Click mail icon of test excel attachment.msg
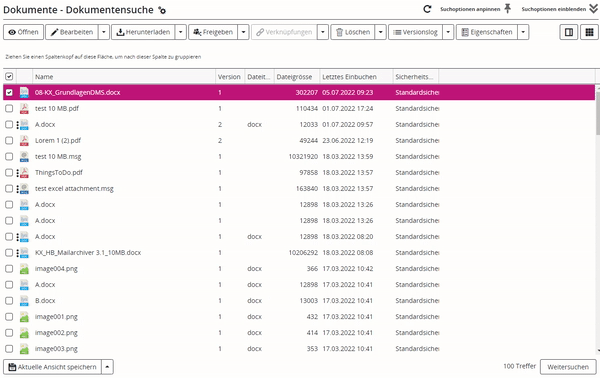 tap(24, 189)
